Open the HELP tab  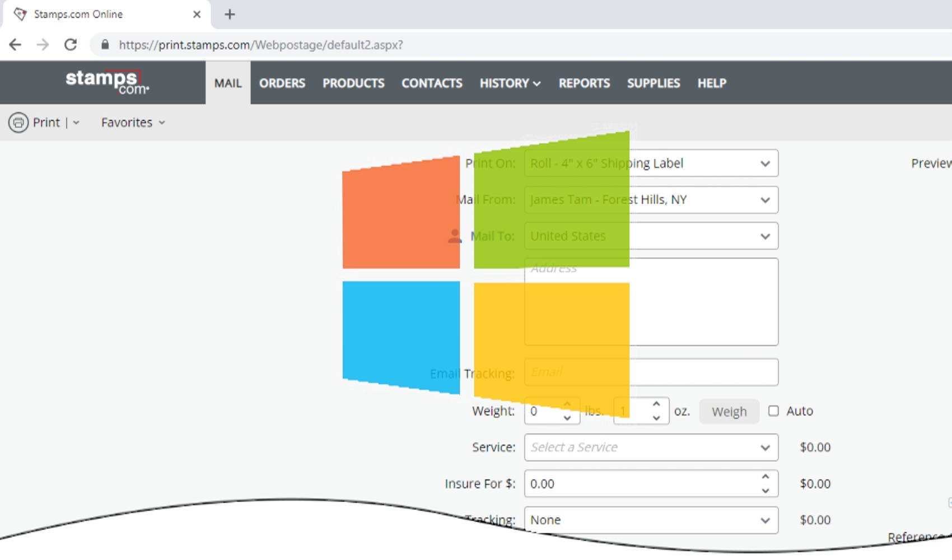712,83
